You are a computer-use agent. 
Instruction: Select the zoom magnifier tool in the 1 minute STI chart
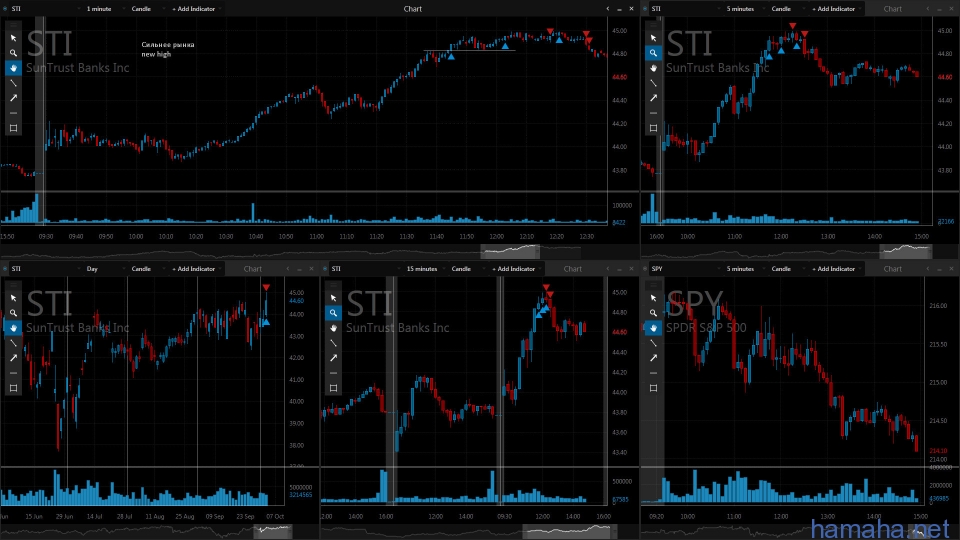[13, 53]
